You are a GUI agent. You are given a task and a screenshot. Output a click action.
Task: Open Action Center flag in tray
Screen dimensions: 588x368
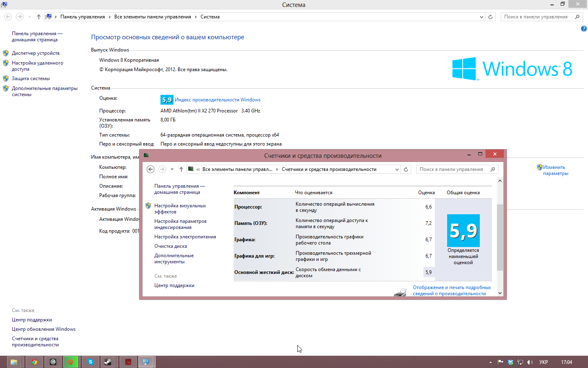(x=500, y=362)
